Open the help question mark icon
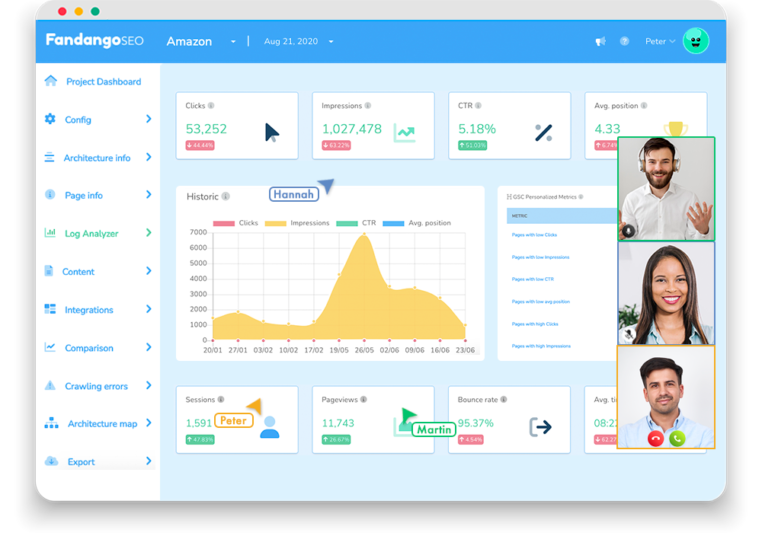 pyautogui.click(x=624, y=42)
